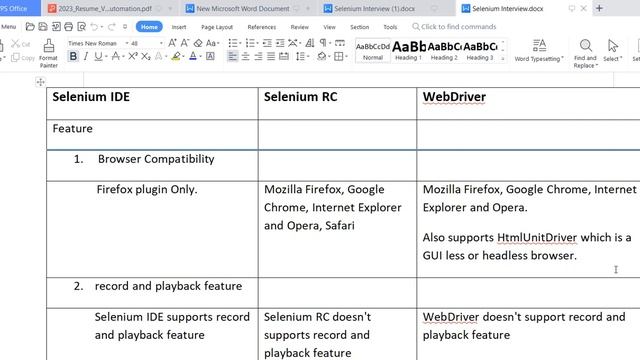Click the Distributed alignment icon
This screenshot has width=640, height=360.
point(284,56)
